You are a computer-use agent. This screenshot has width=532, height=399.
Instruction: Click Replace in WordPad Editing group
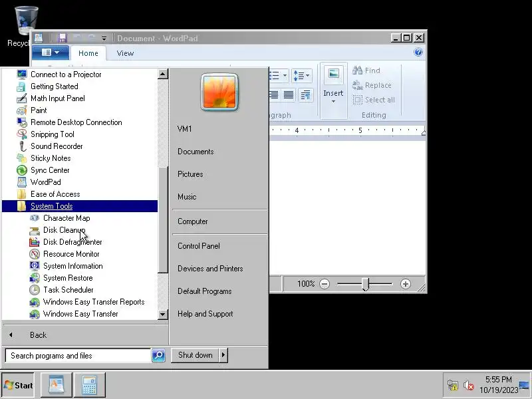372,85
